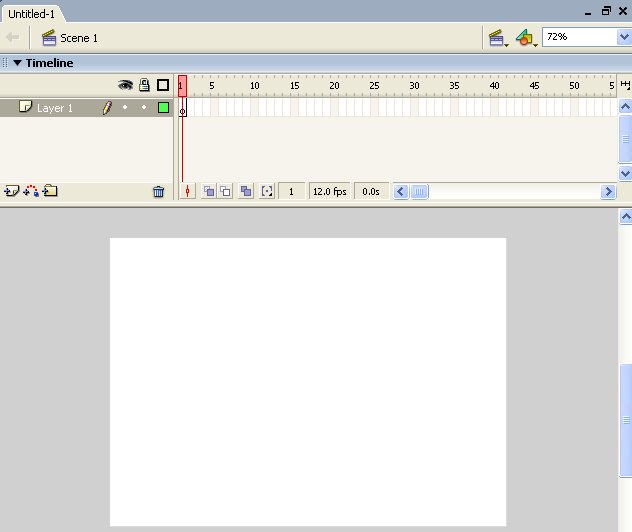
Task: Click Layer 1 green outline color square
Action: click(x=163, y=108)
